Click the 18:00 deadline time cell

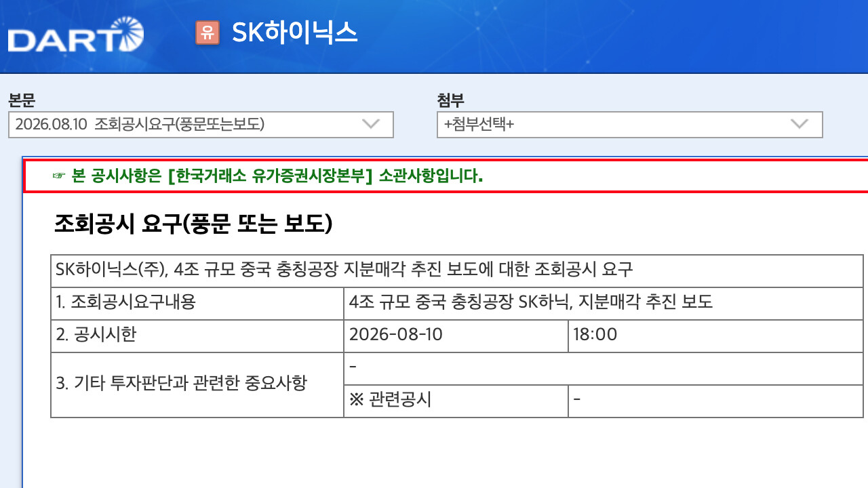coord(715,335)
